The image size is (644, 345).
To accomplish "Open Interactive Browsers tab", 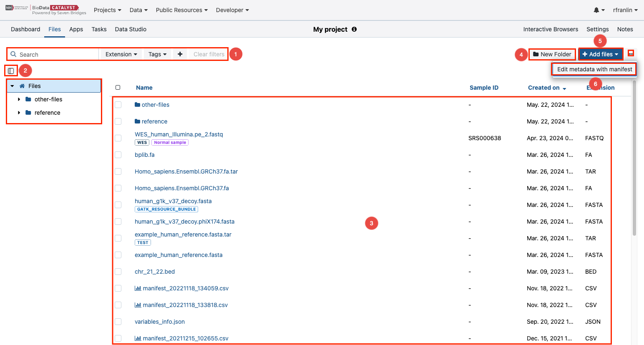I will tap(551, 29).
